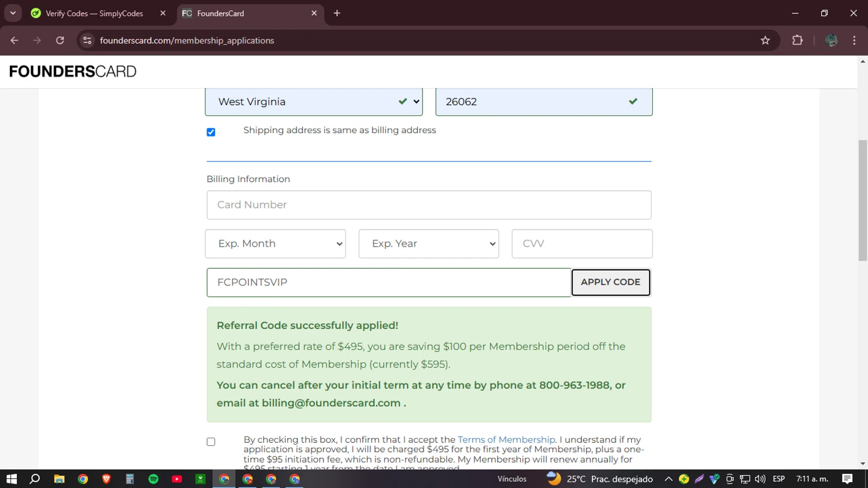Open the West Virginia state dropdown
This screenshot has height=488, width=868.
pyautogui.click(x=314, y=102)
